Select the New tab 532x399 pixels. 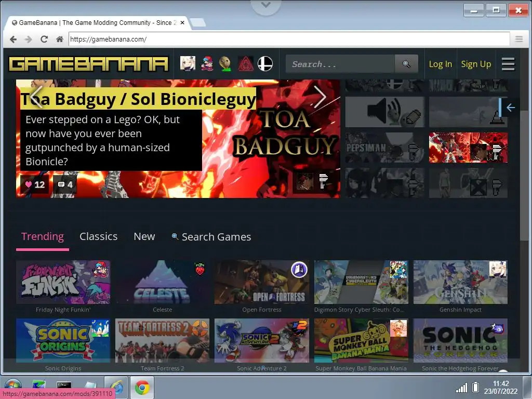tap(144, 236)
